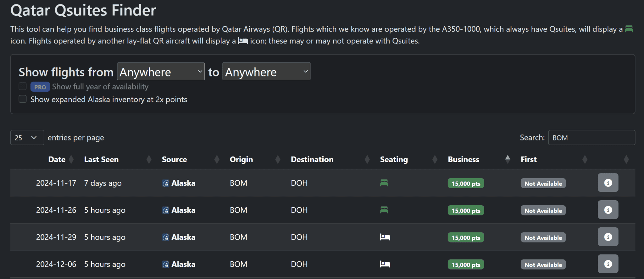Click lay-flat bed icon on 2024-12-06 row
This screenshot has width=644, height=279.
tap(385, 264)
